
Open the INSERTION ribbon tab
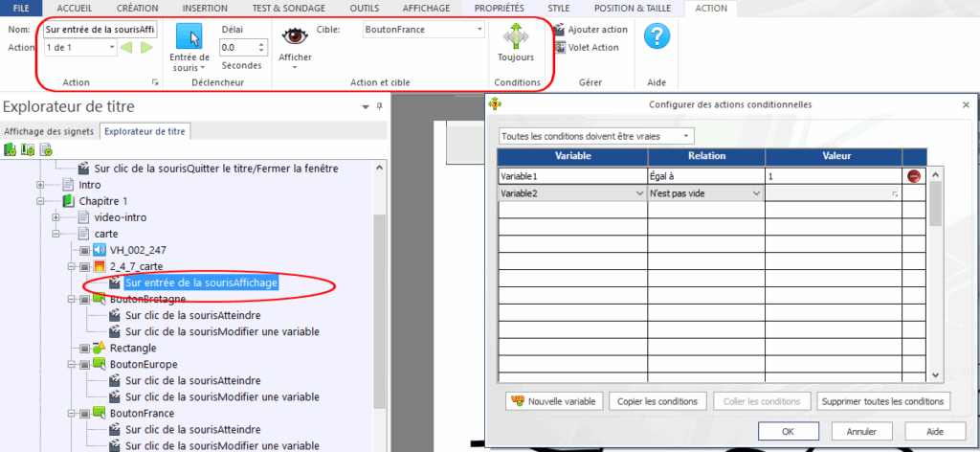(x=207, y=8)
